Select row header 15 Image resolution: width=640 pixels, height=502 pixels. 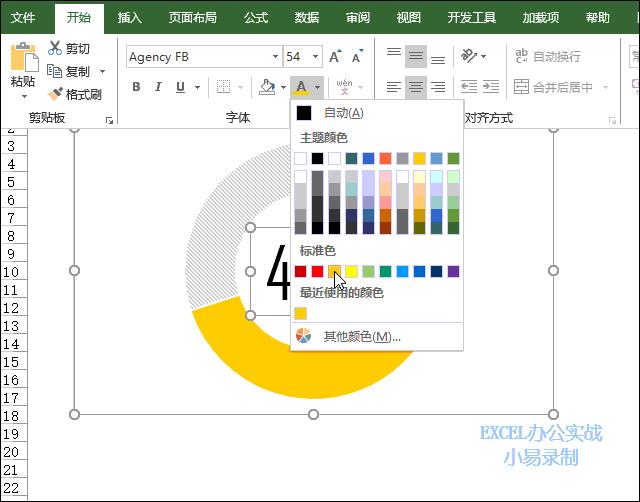pyautogui.click(x=13, y=362)
